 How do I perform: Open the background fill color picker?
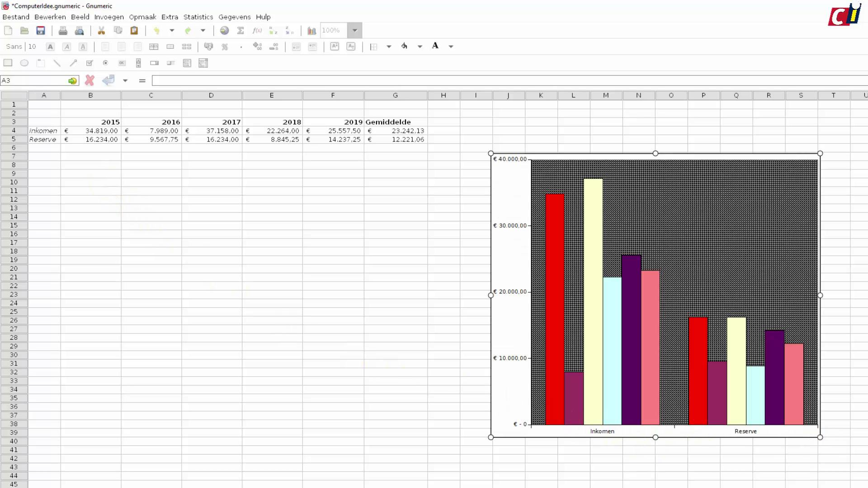click(404, 47)
